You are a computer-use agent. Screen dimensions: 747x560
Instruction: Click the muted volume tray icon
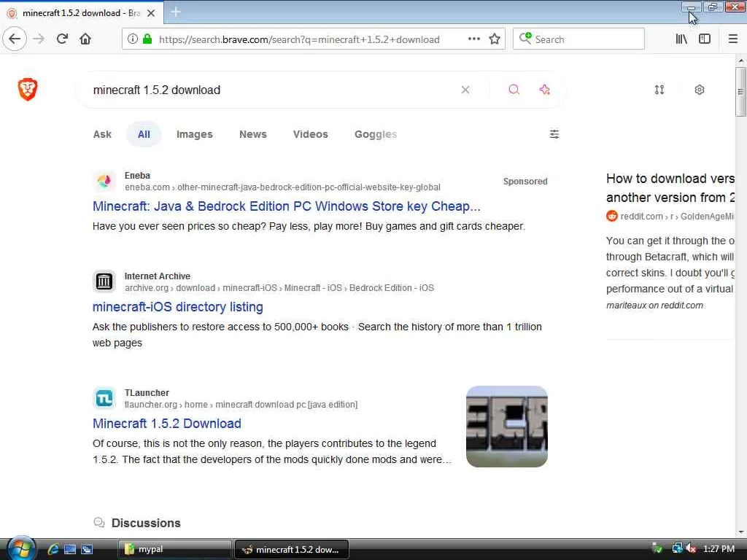[692, 548]
